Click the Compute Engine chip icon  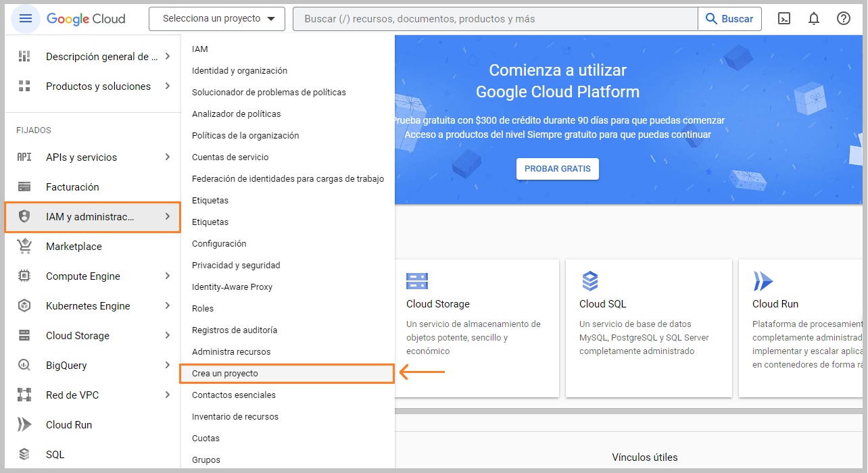point(24,276)
